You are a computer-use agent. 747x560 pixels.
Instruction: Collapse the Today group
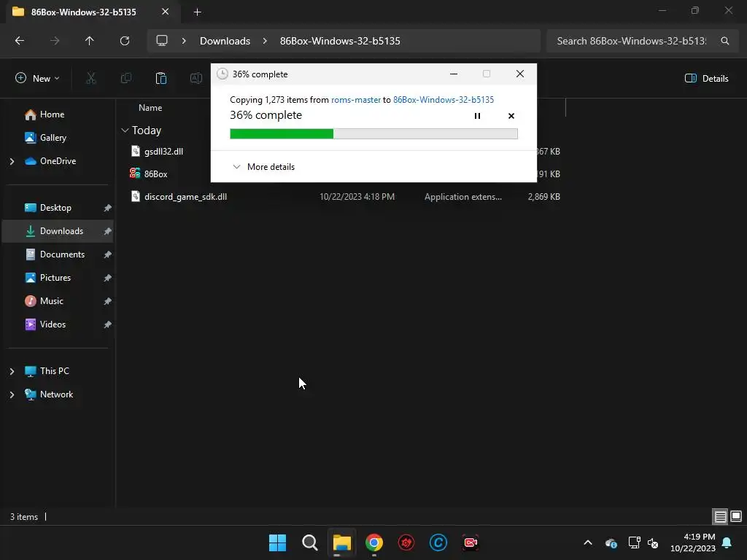(125, 130)
